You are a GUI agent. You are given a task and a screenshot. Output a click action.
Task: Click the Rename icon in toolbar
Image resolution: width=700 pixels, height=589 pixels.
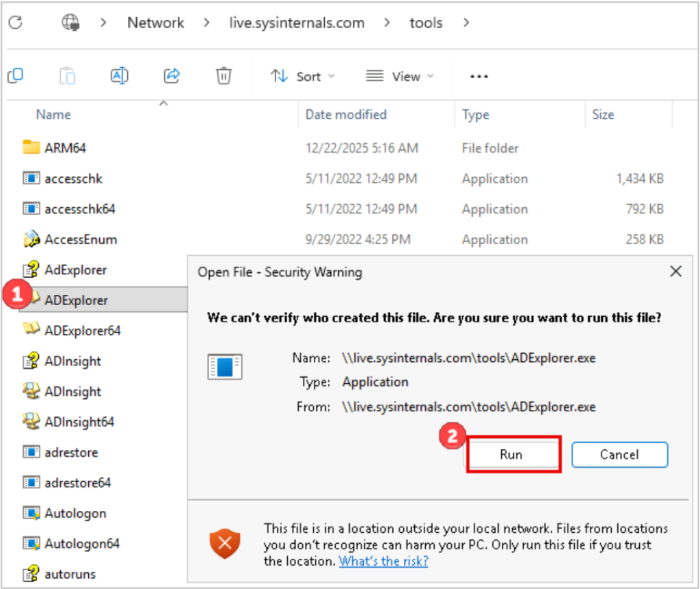(x=120, y=76)
